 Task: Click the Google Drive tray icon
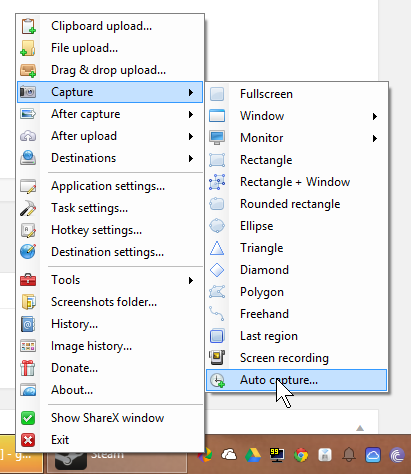coord(253,455)
